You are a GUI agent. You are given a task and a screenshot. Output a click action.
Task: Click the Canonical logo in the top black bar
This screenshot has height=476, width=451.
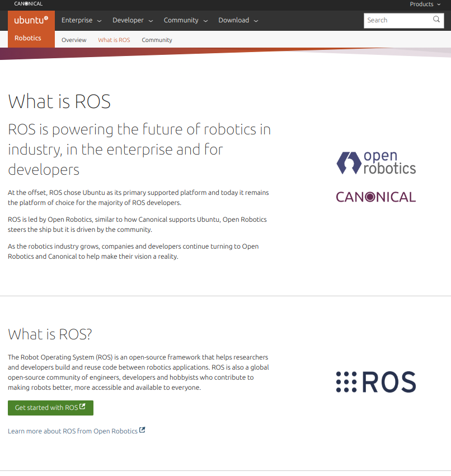pyautogui.click(x=28, y=4)
